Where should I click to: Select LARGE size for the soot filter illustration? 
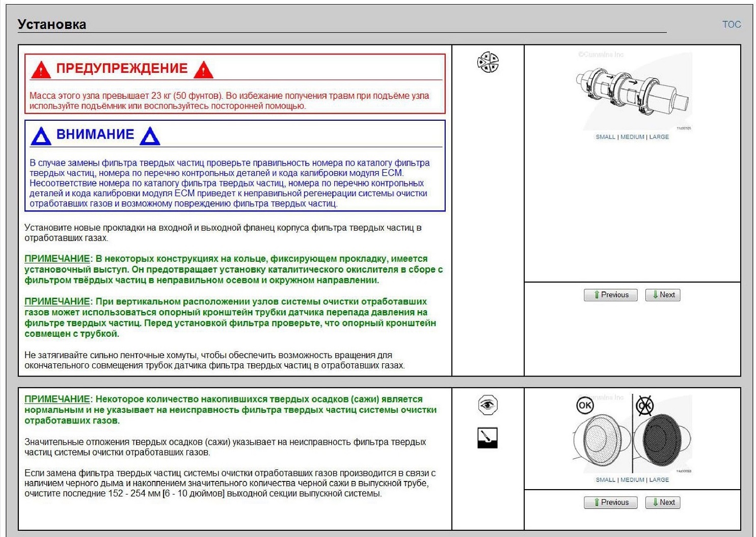(x=659, y=480)
